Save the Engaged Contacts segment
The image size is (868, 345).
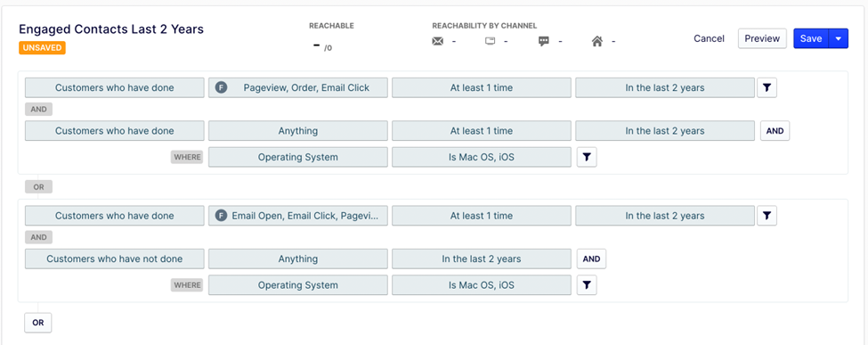pos(811,39)
